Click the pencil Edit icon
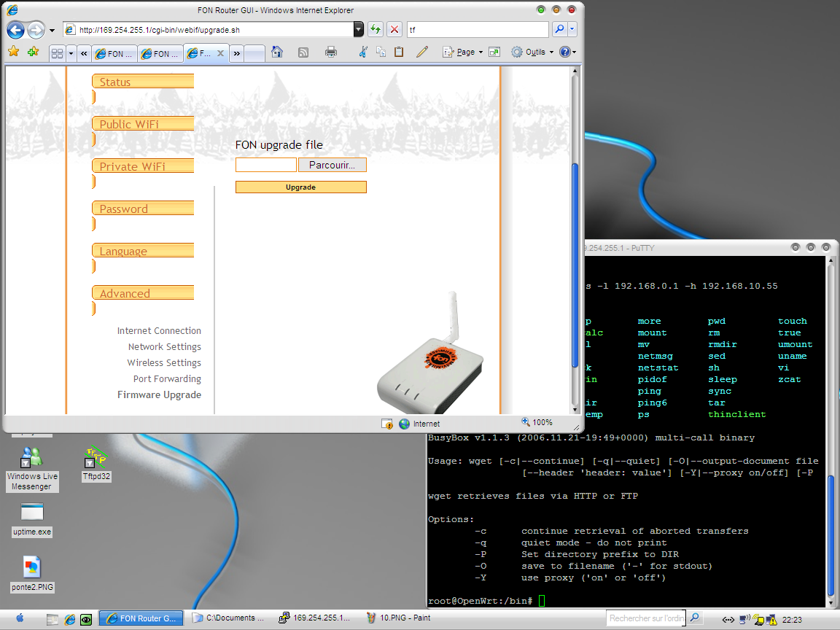The image size is (840, 630). point(422,52)
